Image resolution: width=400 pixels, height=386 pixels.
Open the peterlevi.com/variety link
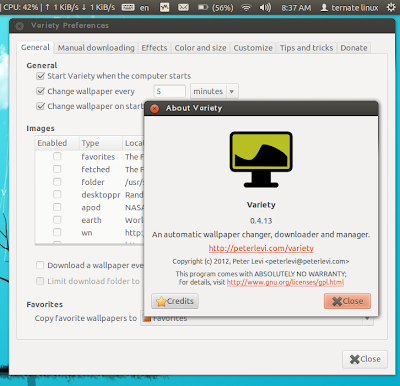point(261,248)
